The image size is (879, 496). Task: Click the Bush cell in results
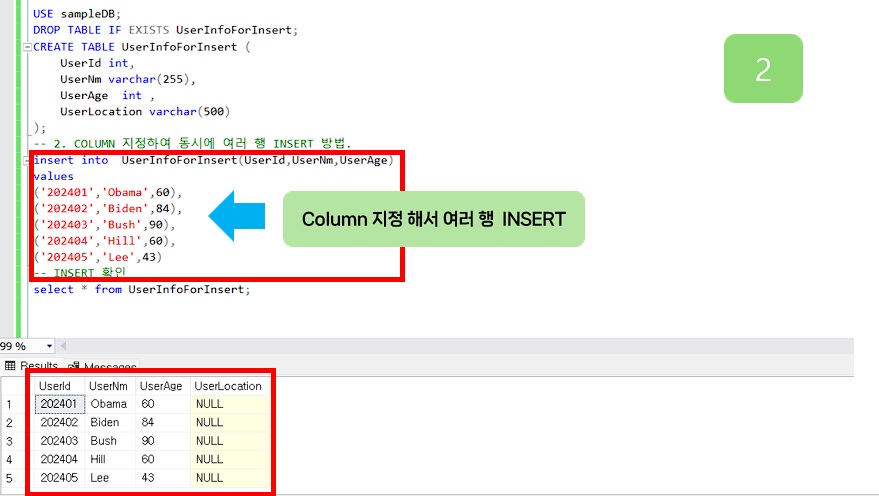(110, 441)
